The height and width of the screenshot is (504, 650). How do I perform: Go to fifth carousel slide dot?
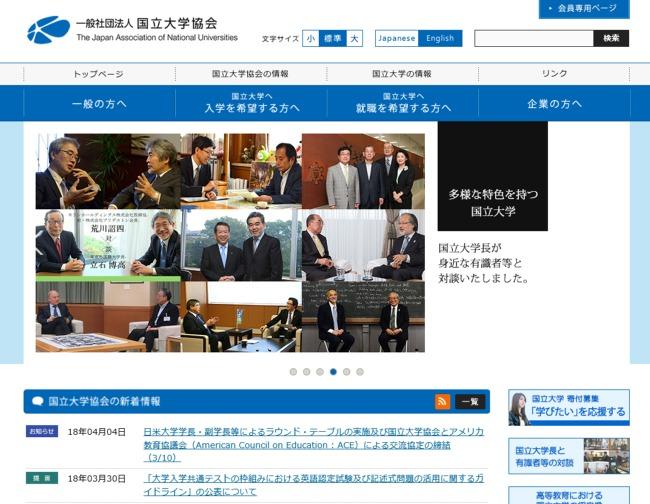pyautogui.click(x=347, y=372)
